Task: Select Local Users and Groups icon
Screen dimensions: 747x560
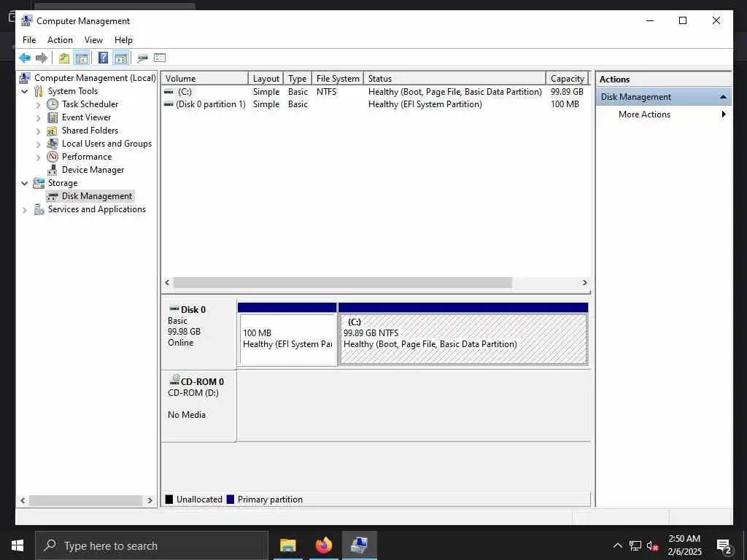Action: [53, 144]
